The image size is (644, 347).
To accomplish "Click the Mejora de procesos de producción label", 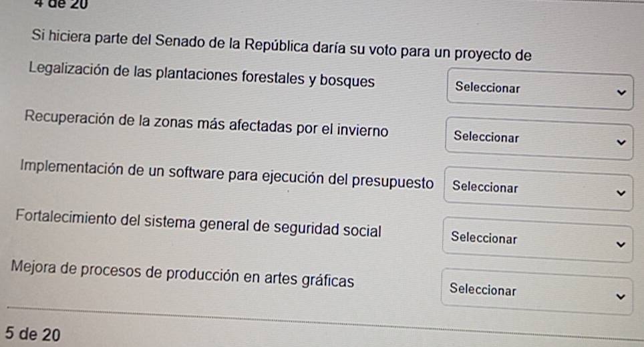I will click(182, 279).
